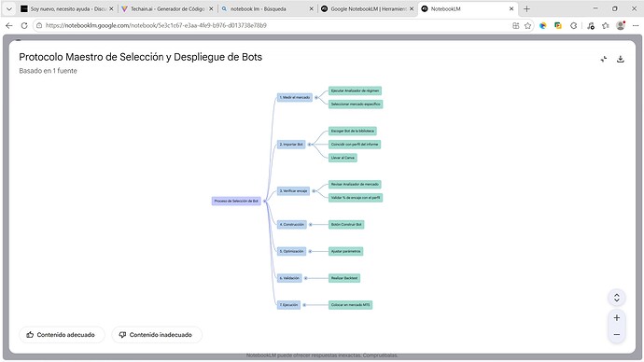Switch to 'notebook lm - Búsqueda' tab
The image size is (644, 362).
pyautogui.click(x=267, y=8)
